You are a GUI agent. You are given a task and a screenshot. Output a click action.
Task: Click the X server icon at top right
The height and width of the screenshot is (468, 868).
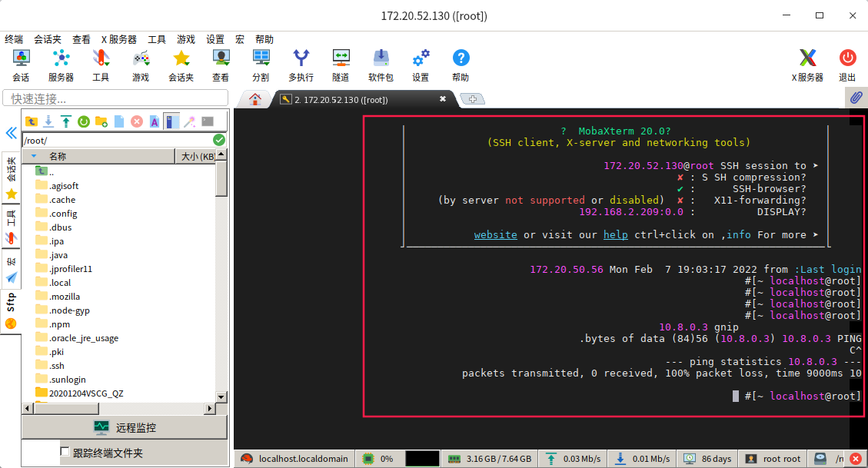tap(807, 64)
